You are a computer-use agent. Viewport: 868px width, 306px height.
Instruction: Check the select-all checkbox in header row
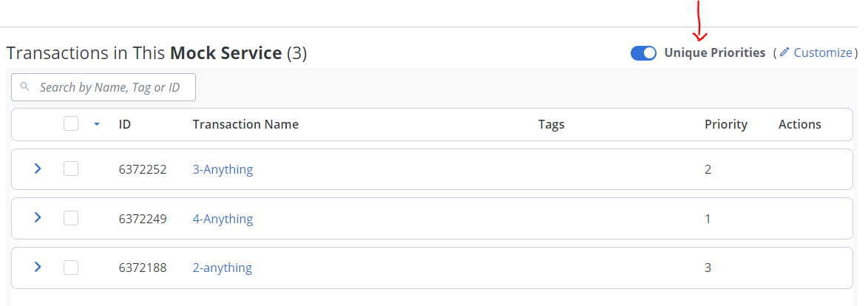71,123
